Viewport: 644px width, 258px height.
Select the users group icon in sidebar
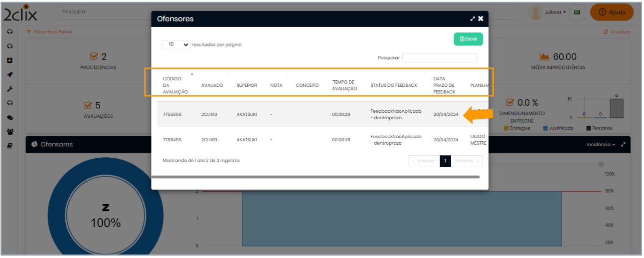point(9,132)
